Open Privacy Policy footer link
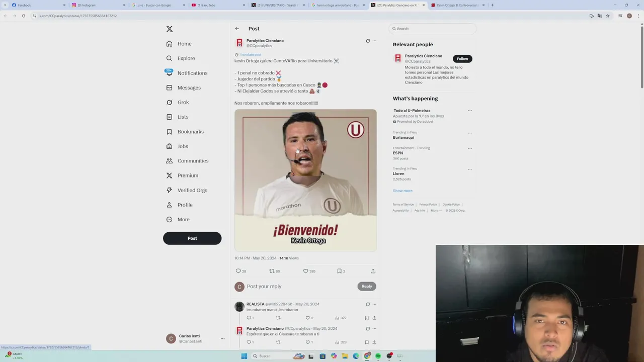Screen dimensions: 644x362 coord(428,205)
